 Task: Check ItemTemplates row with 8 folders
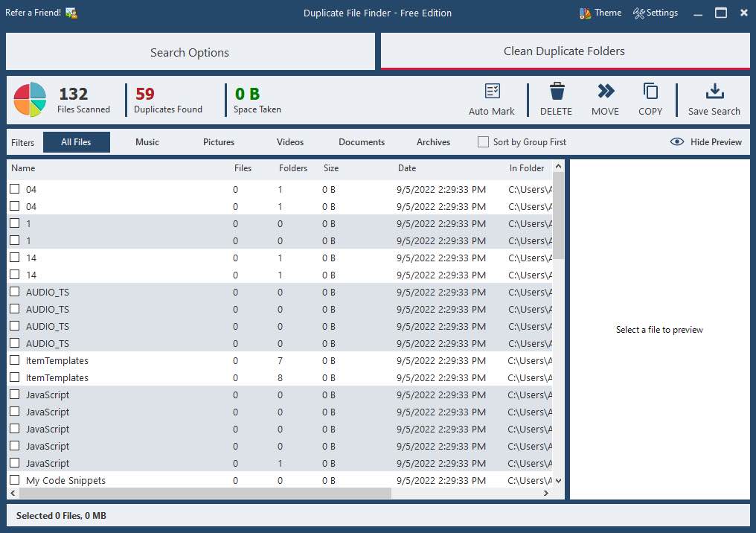click(x=15, y=377)
